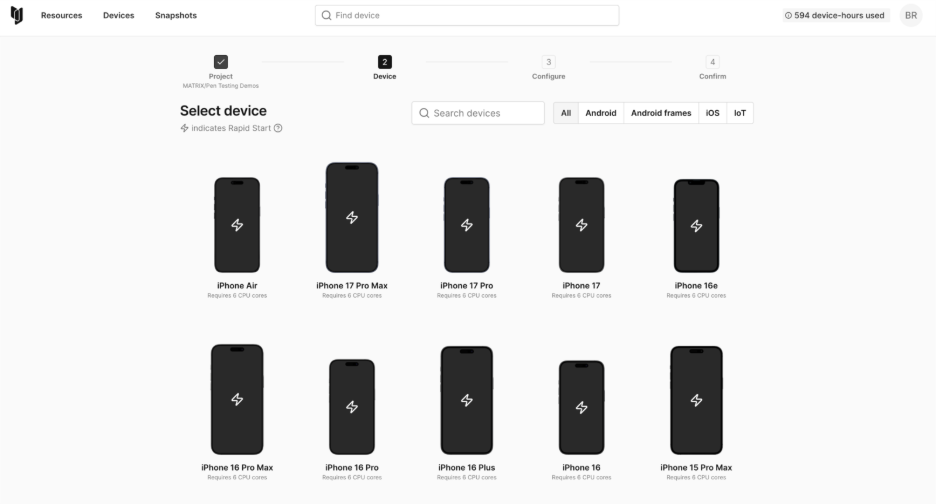936x504 pixels.
Task: Show only IoT devices
Action: click(740, 113)
